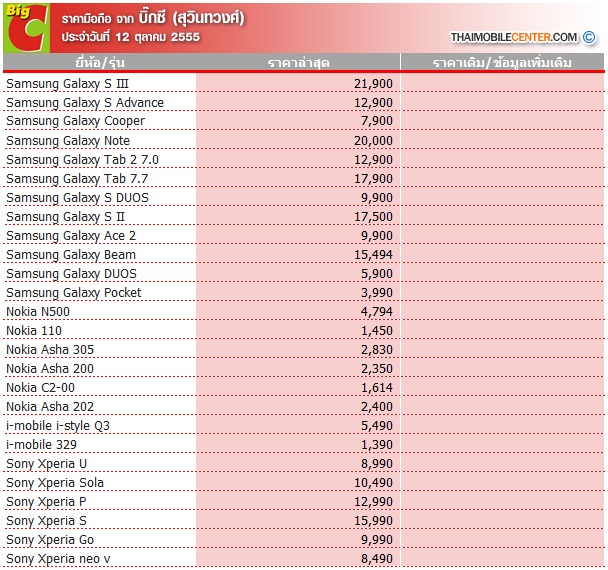Select Samsung Galaxy S II name
The height and width of the screenshot is (570, 608).
pos(66,216)
